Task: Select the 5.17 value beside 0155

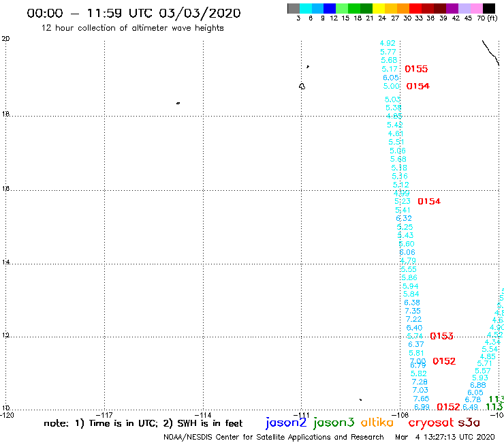Action: click(390, 69)
